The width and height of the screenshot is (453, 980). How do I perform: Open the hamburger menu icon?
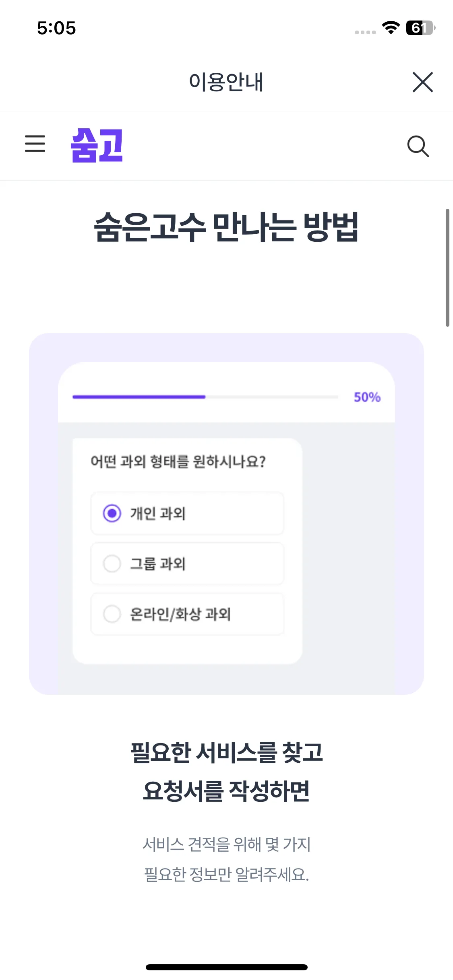click(x=35, y=144)
